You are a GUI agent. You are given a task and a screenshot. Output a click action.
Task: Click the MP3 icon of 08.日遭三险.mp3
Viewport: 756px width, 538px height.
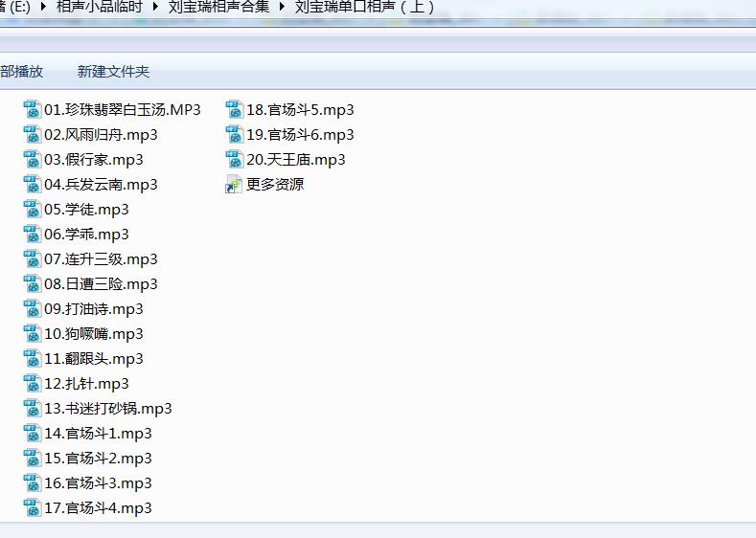point(33,283)
